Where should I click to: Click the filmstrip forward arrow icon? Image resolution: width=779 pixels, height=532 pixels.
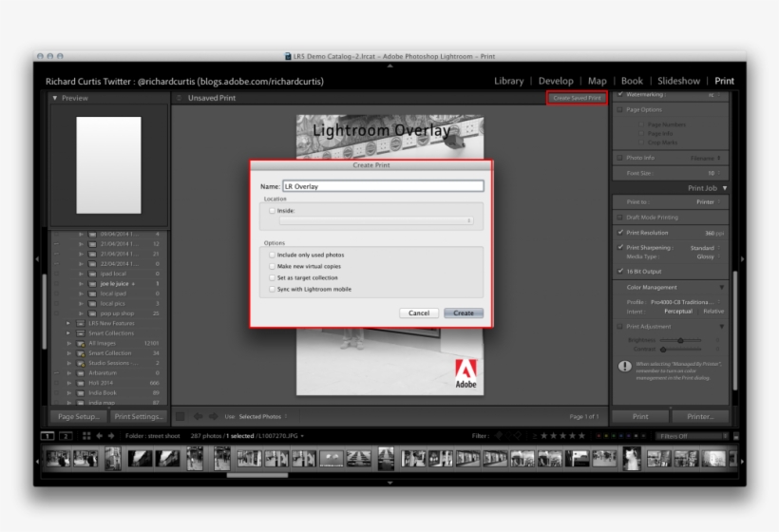112,436
